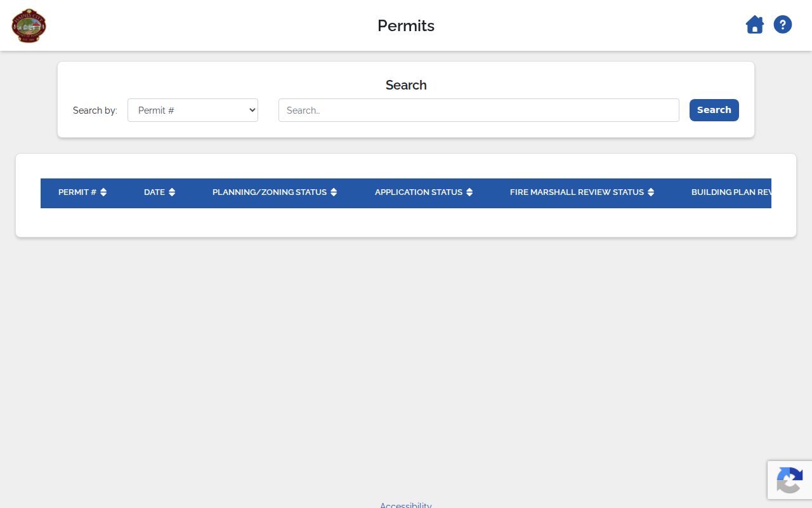Screen dimensions: 812x508
Task: Click the Fire Marshall Review Status header text
Action: (577, 192)
